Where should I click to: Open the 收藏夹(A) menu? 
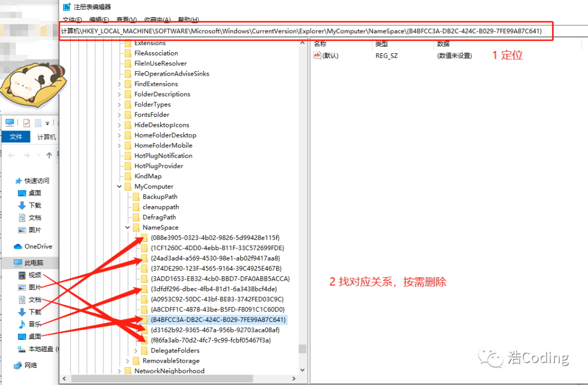tap(157, 19)
